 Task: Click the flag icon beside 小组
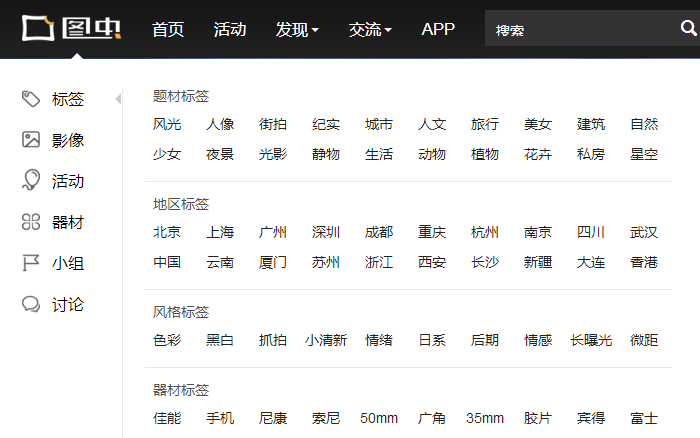tap(31, 263)
